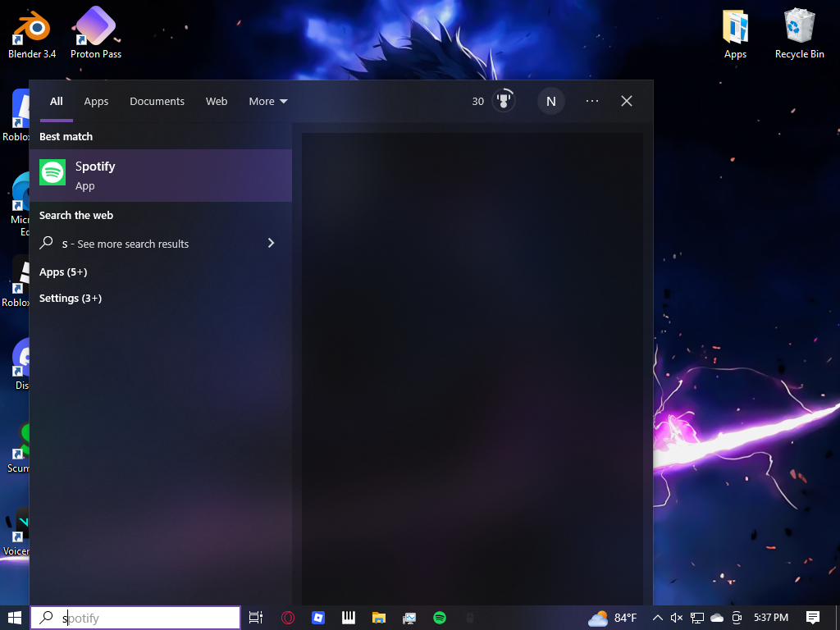Expand the Settings (3+) group
Viewport: 840px width, 630px height.
point(71,299)
